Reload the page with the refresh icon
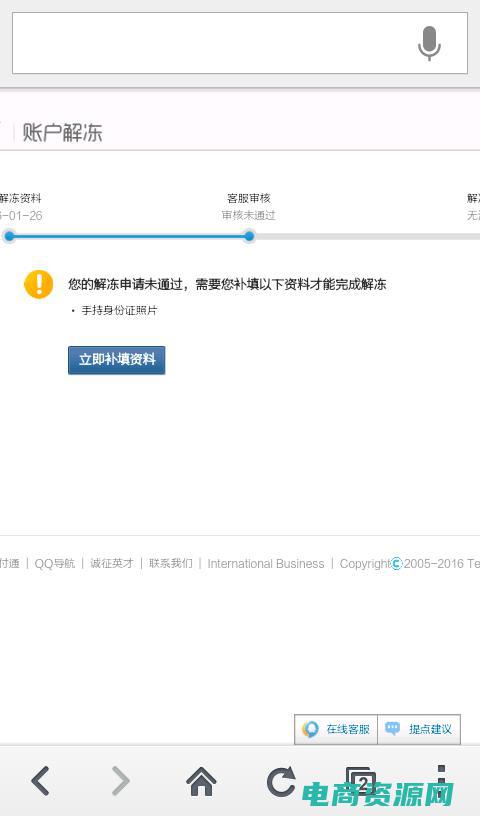Image resolution: width=480 pixels, height=816 pixels. pyautogui.click(x=281, y=782)
